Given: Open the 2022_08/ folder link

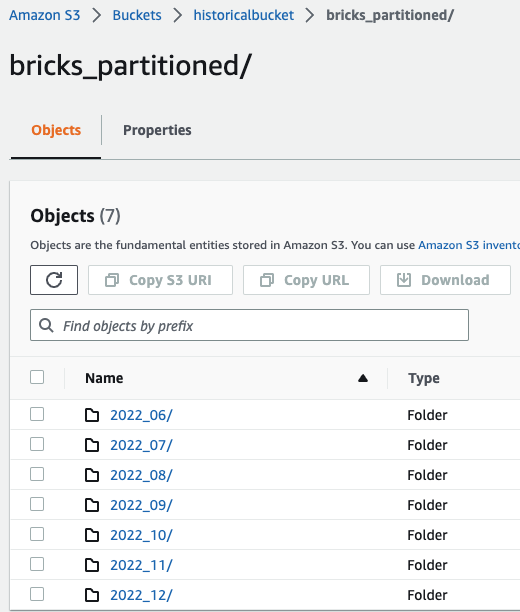Looking at the screenshot, I should (141, 475).
